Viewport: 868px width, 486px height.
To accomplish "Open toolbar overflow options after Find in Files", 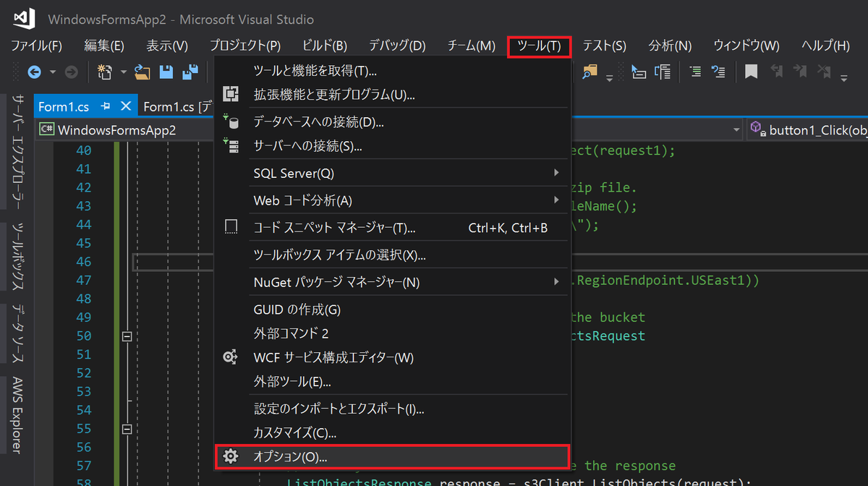I will click(x=610, y=77).
